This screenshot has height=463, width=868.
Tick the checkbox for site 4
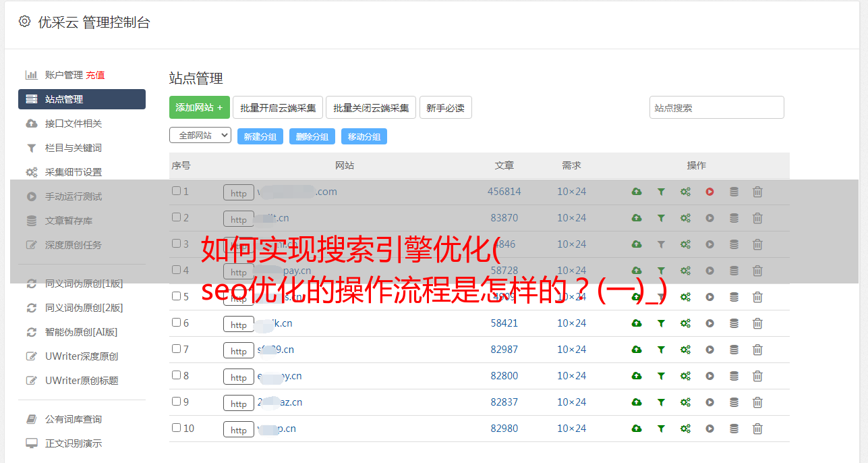click(x=176, y=270)
